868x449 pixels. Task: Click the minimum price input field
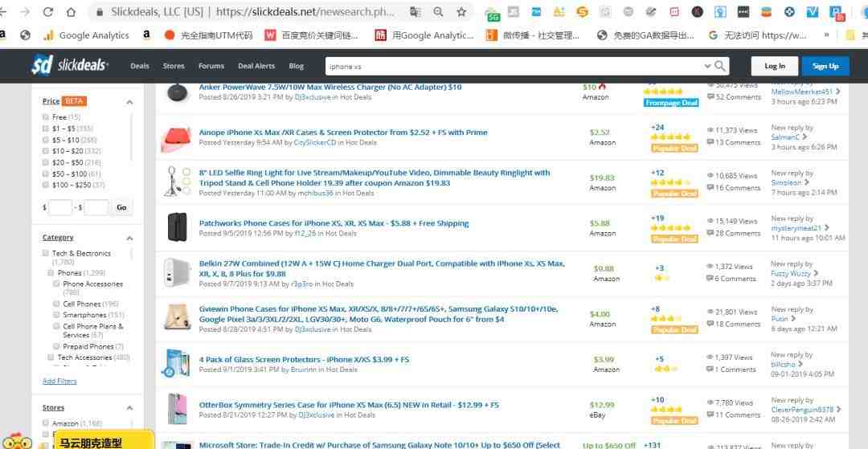coord(59,207)
